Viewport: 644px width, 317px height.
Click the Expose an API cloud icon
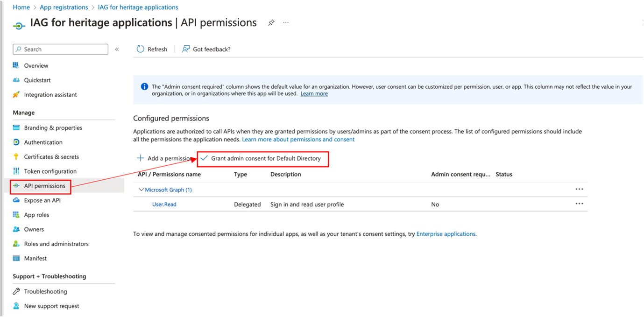coord(16,200)
